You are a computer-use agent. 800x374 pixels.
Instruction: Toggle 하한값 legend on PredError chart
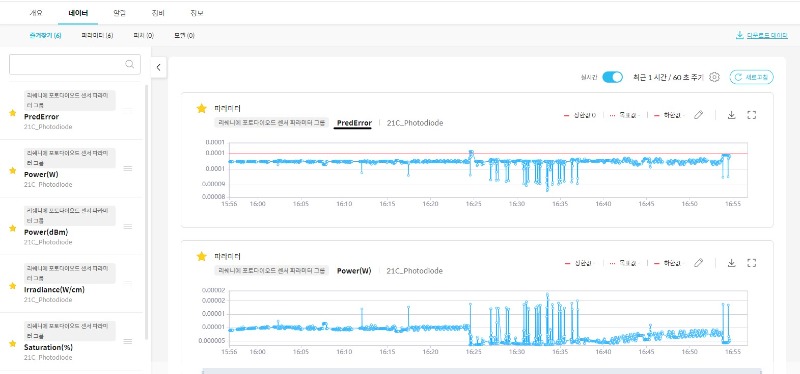[668, 115]
